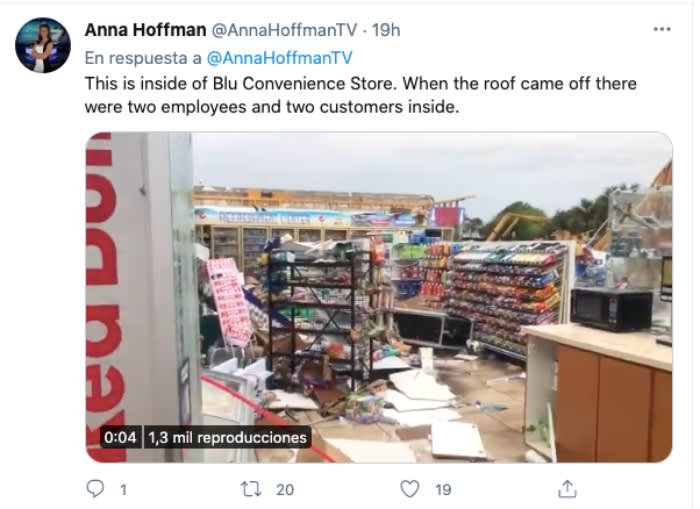Open the 19h timestamp link
This screenshot has height=509, width=700.
386,30
